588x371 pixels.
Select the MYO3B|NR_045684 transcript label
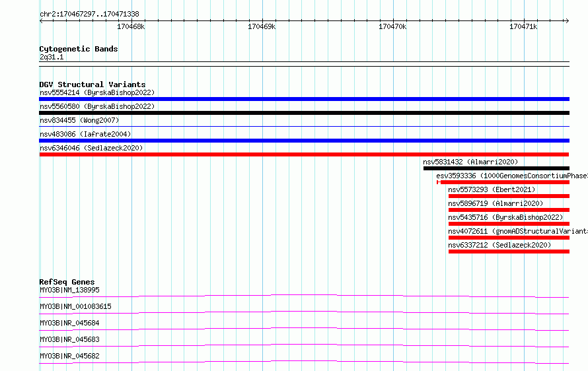(x=69, y=323)
